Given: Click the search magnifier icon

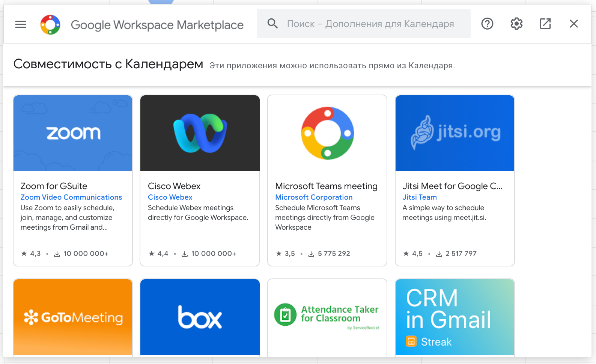Looking at the screenshot, I should [273, 24].
